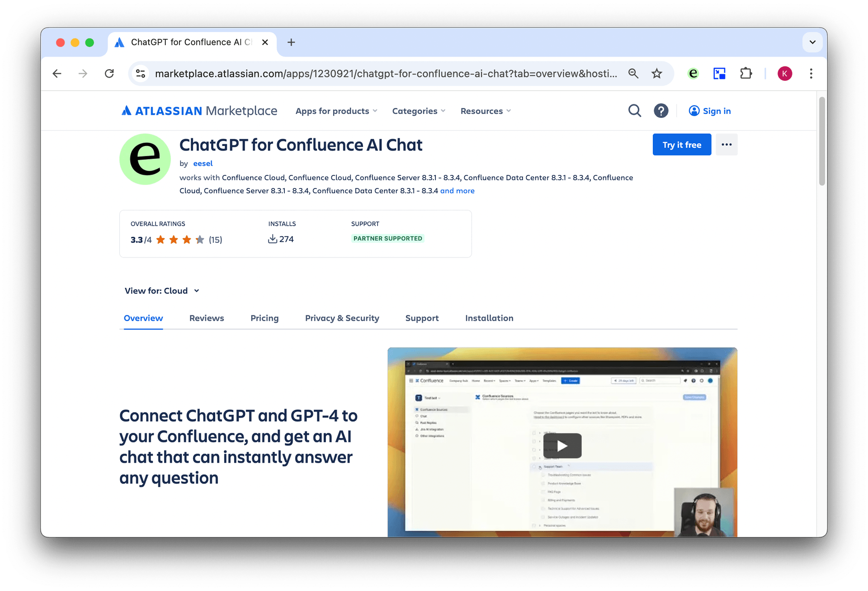868x591 pixels.
Task: Expand Resources menu
Action: (486, 111)
